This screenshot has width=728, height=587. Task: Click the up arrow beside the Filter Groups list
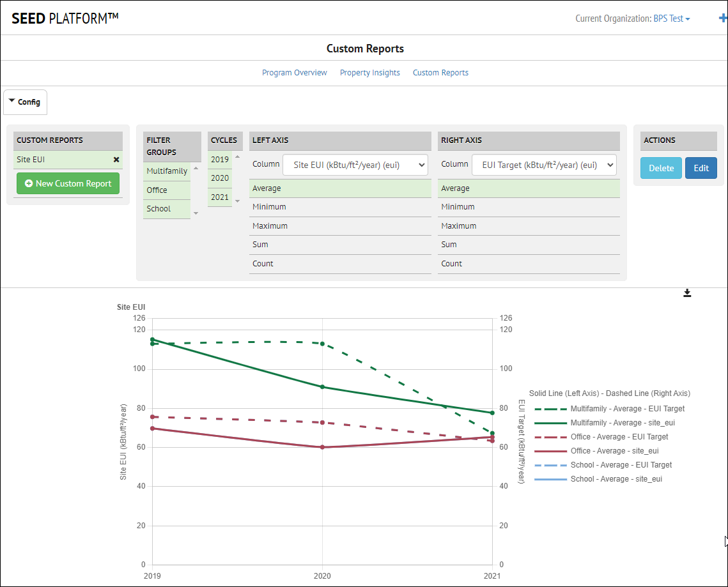197,169
